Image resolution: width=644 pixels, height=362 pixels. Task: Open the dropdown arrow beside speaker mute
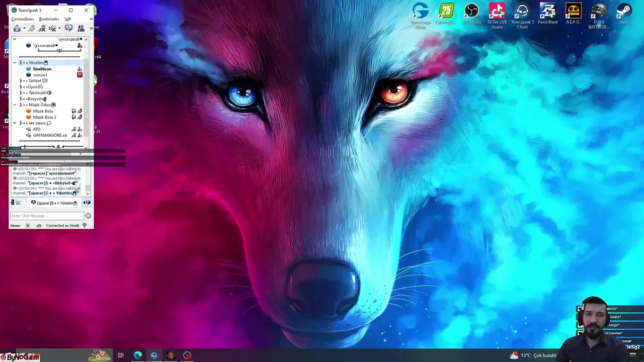[x=59, y=29]
